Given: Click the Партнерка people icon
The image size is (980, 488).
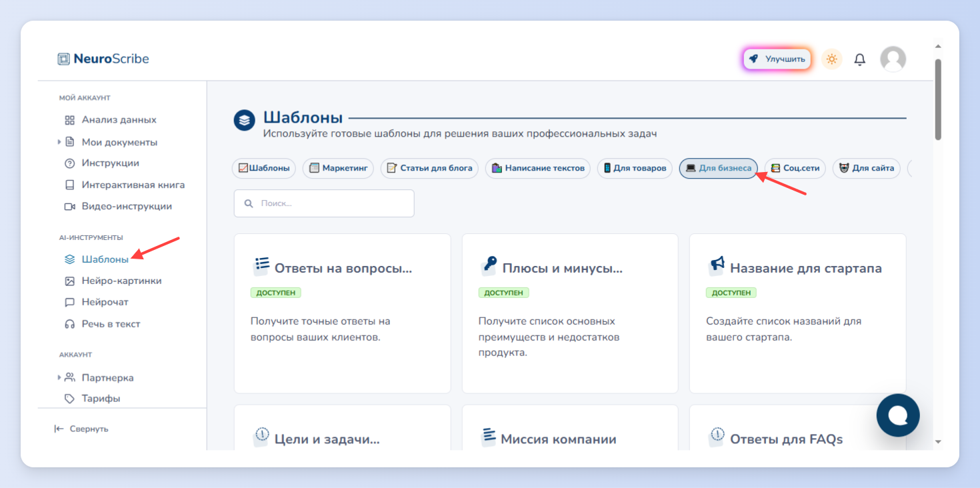Looking at the screenshot, I should [x=69, y=377].
